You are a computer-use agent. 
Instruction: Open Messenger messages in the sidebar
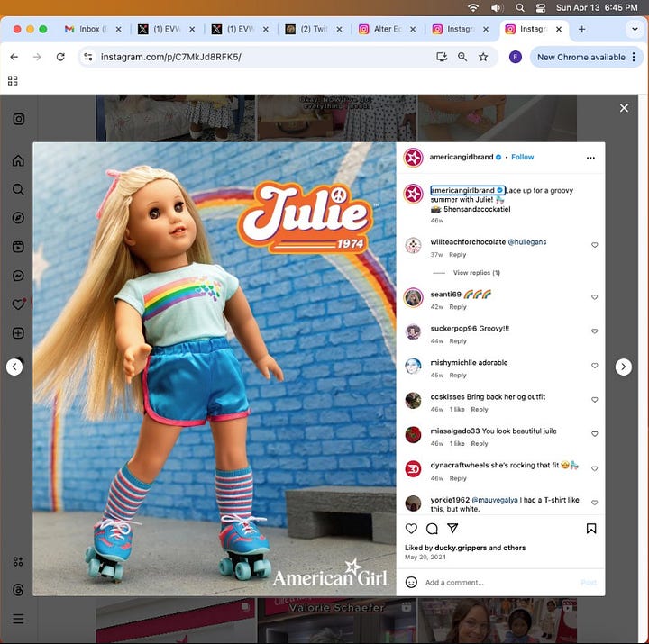click(18, 276)
